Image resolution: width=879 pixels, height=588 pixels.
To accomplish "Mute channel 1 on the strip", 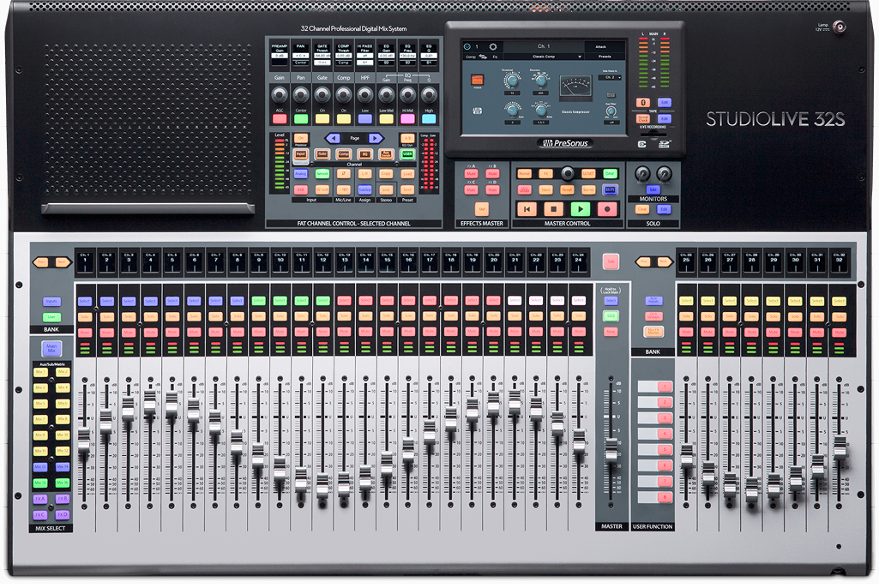I will (x=84, y=332).
